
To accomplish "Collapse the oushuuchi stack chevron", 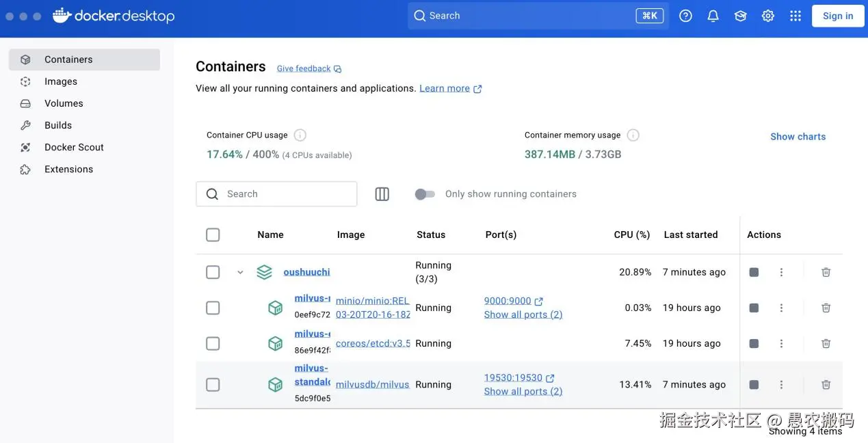I will click(x=240, y=272).
